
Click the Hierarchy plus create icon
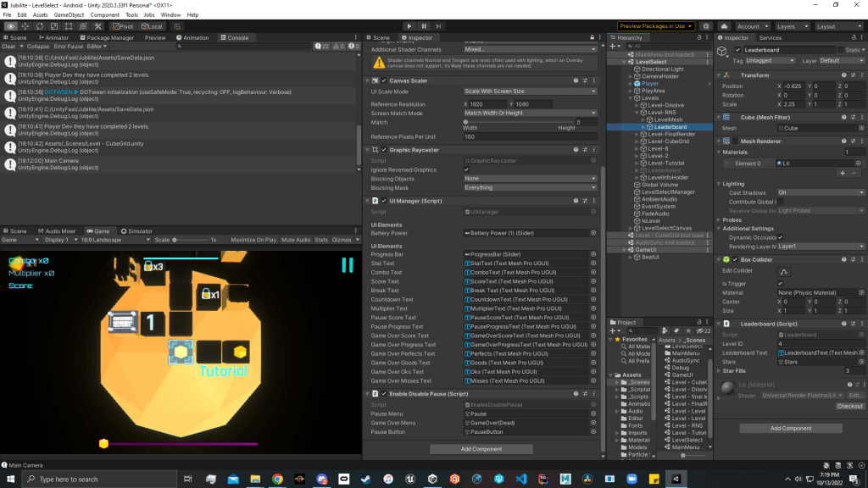coord(614,45)
